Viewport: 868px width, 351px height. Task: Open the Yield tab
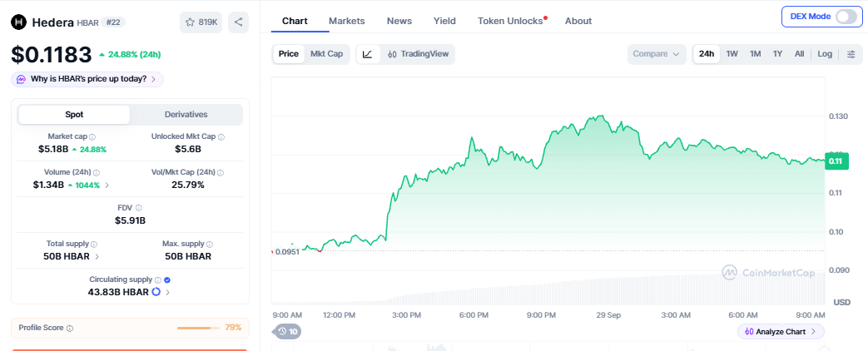click(x=444, y=21)
